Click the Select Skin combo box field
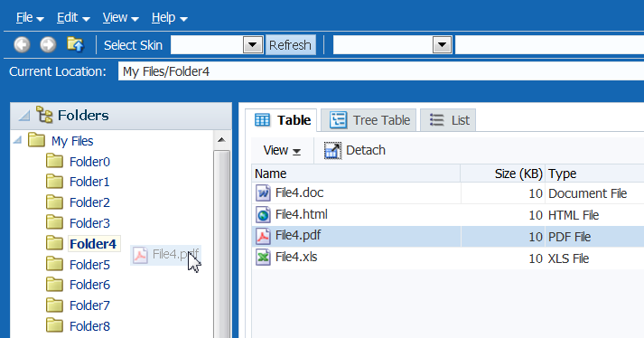Viewport: 644px width, 338px height. [x=217, y=45]
